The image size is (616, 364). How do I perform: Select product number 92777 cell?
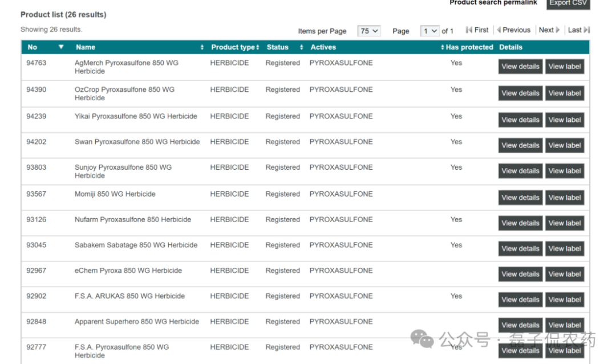(x=36, y=347)
